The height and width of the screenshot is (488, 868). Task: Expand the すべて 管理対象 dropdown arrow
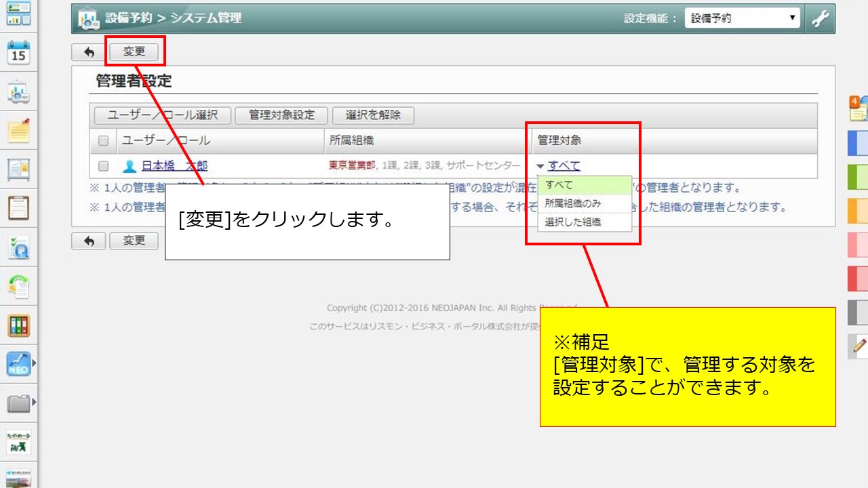tap(540, 166)
